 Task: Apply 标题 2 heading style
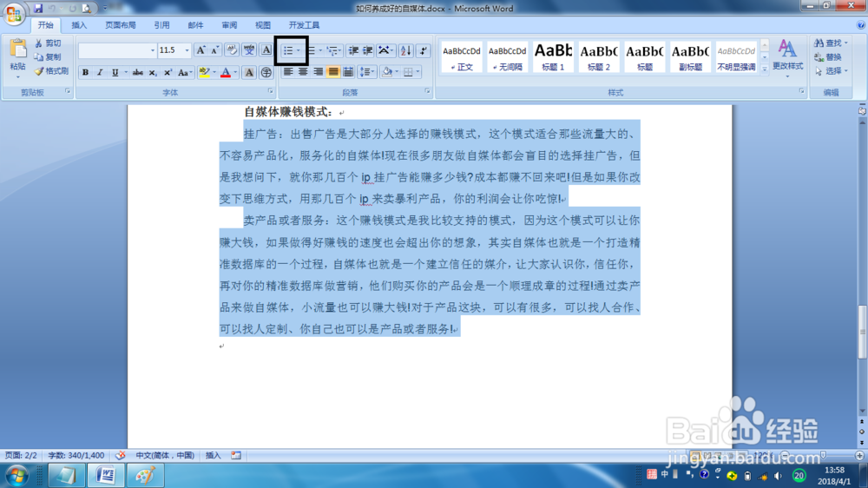click(599, 57)
